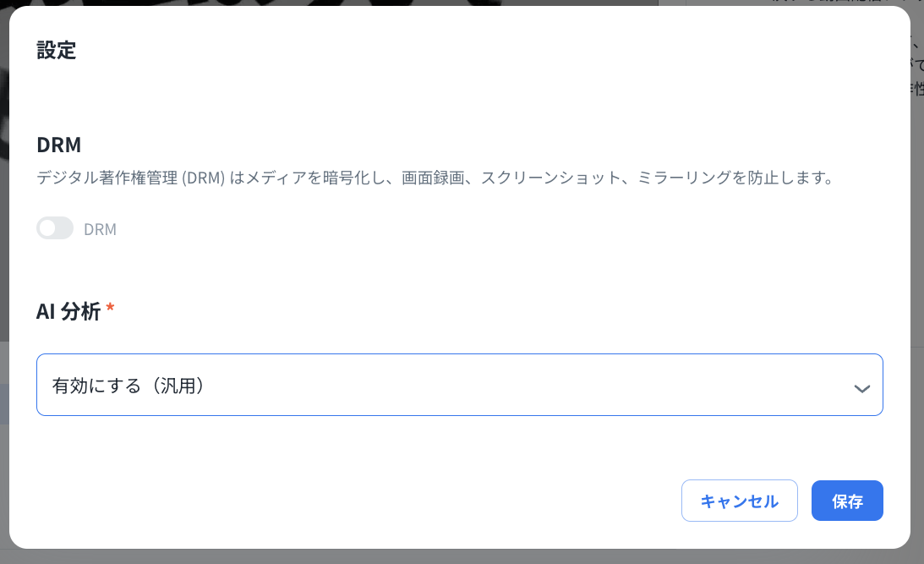Click the キャンセル button
Screen dimensions: 924x564
click(740, 501)
